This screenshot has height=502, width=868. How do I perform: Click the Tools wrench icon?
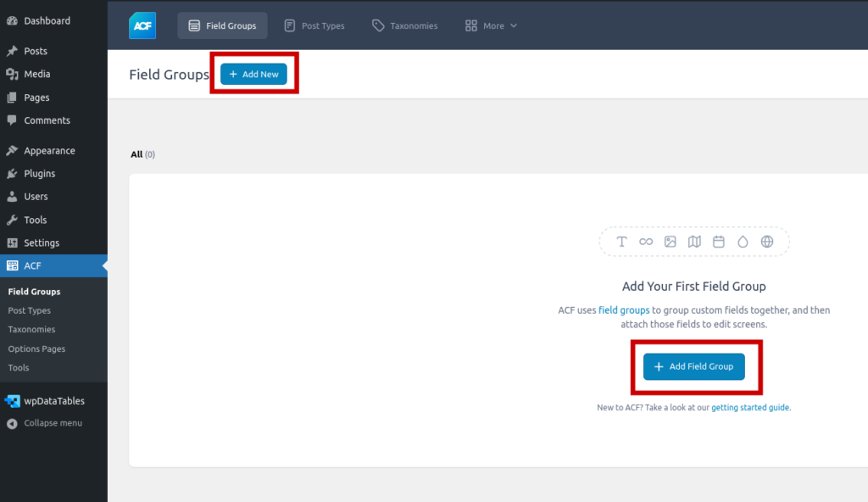click(x=12, y=220)
